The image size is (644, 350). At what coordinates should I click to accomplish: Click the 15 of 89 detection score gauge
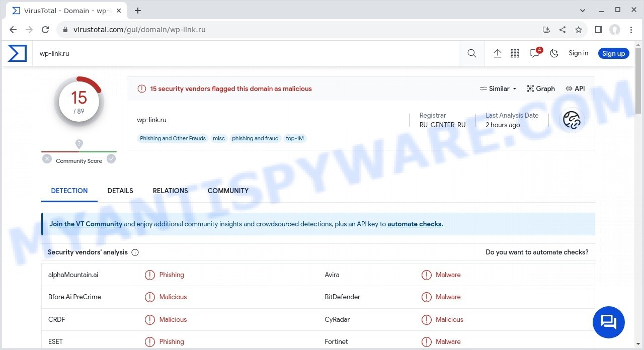pos(79,101)
